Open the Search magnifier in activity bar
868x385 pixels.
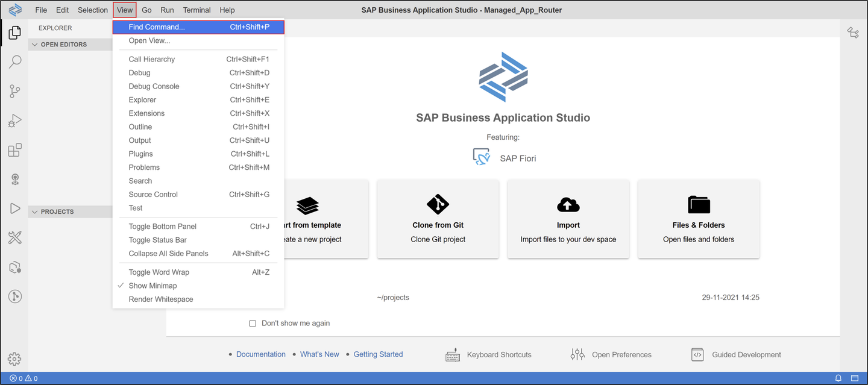coord(15,61)
